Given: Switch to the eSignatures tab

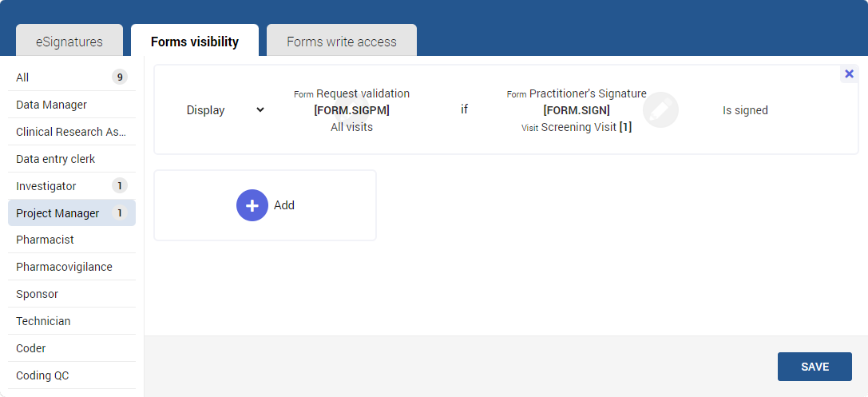Looking at the screenshot, I should click(69, 42).
